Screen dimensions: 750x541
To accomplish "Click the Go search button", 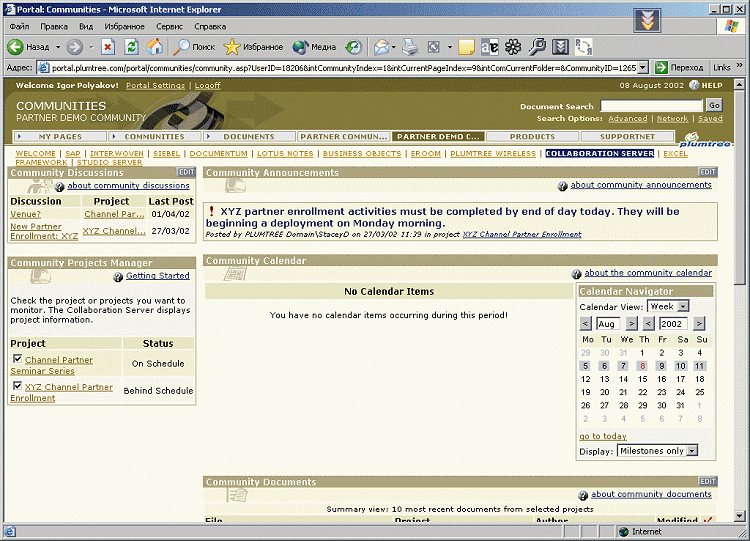I will [x=714, y=105].
